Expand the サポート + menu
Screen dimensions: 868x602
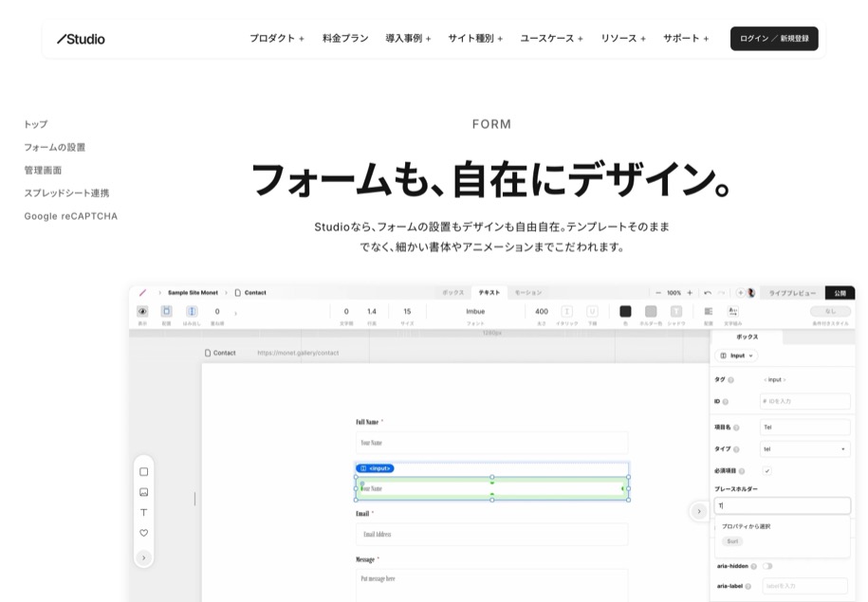pos(686,38)
